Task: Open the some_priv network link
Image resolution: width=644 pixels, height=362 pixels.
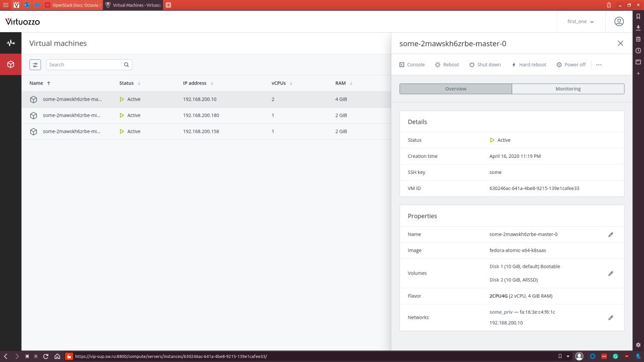Action: pyautogui.click(x=501, y=312)
